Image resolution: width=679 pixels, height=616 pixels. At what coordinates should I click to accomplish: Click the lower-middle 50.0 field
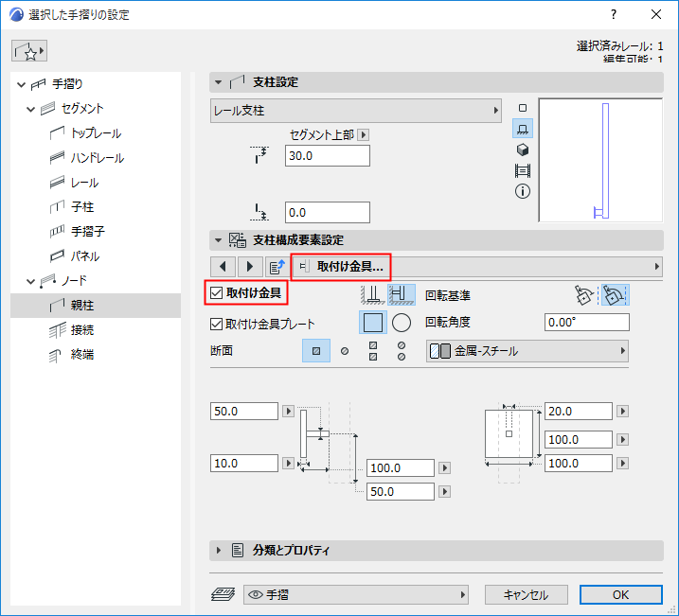tap(401, 492)
